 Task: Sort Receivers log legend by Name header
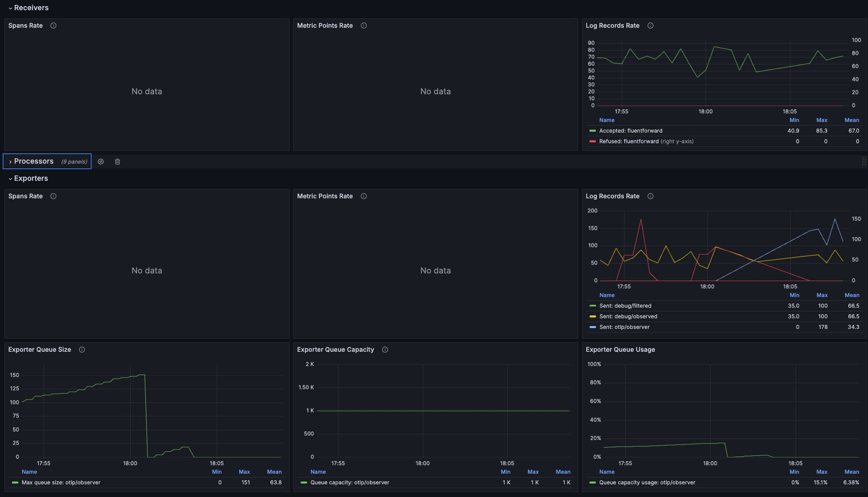click(x=607, y=120)
